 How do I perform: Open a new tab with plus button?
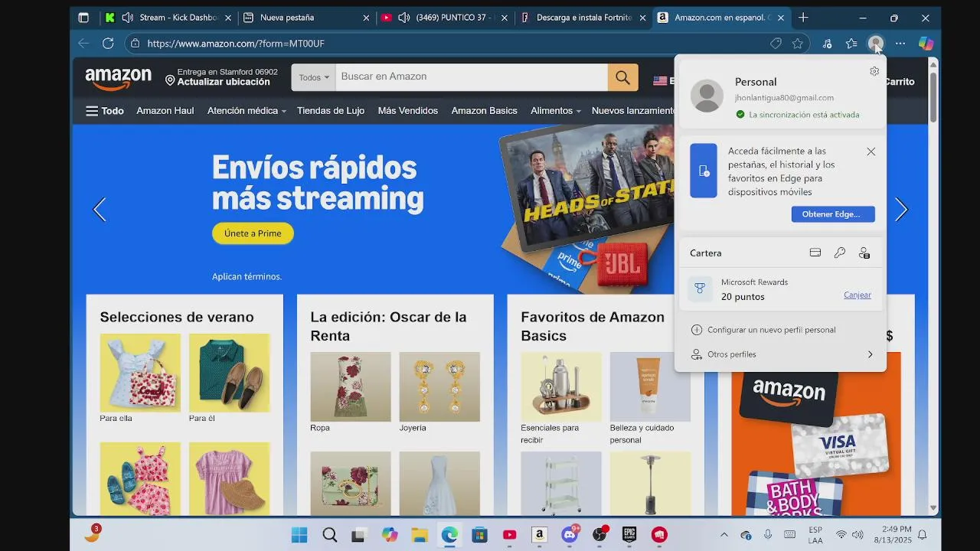803,18
